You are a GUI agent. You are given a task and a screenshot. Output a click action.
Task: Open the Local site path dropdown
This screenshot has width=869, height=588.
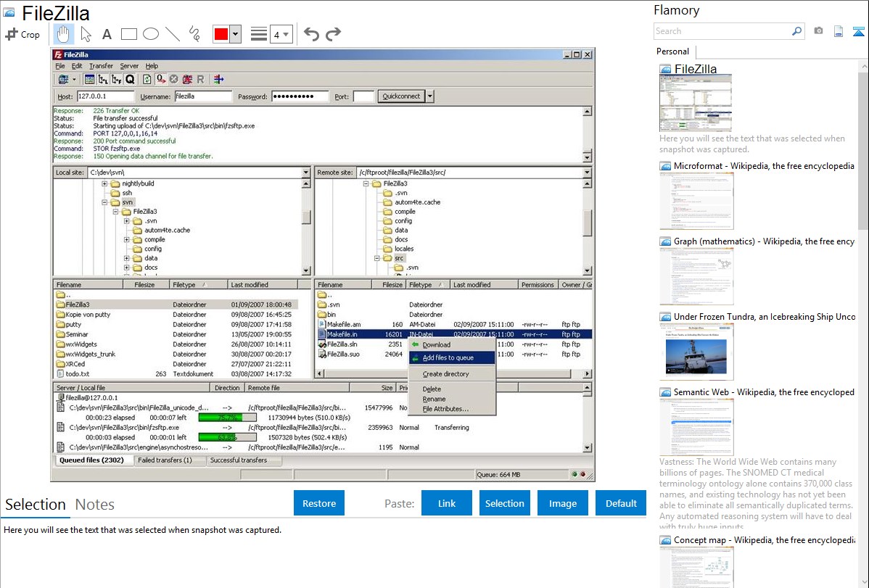[x=306, y=173]
